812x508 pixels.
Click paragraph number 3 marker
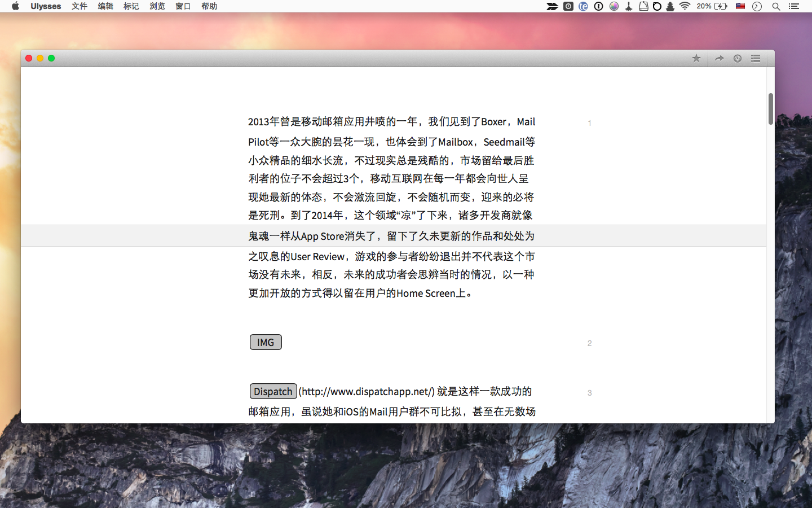point(589,393)
